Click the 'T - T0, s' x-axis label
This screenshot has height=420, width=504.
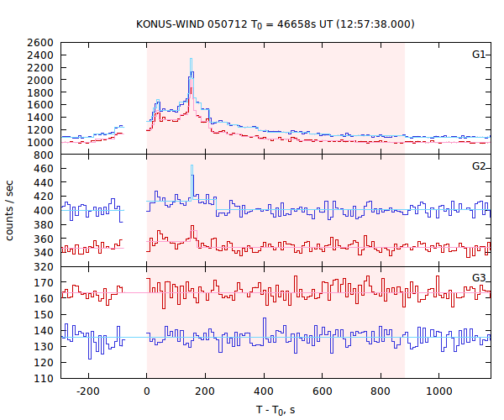pyautogui.click(x=276, y=411)
